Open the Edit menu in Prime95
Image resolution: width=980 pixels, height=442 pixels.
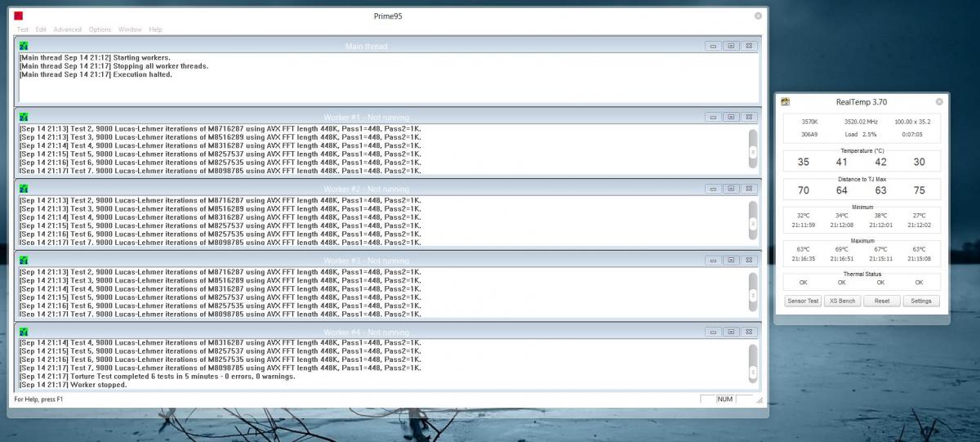coord(41,29)
